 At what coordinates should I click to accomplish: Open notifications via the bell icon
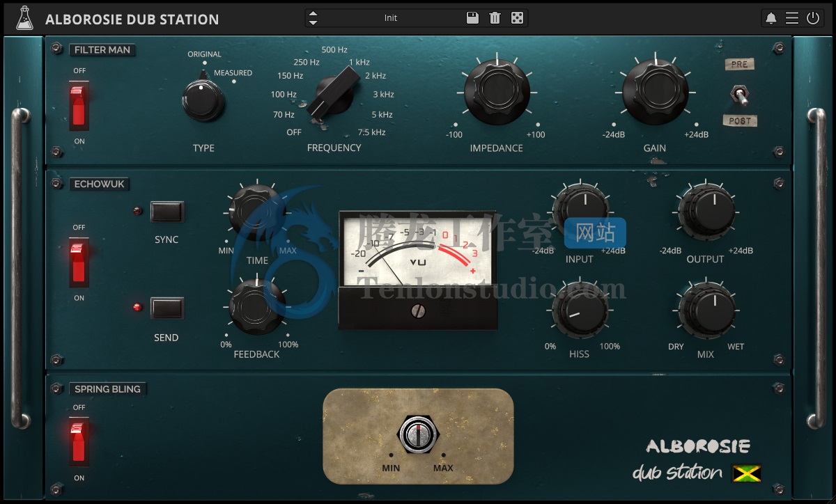[x=771, y=19]
